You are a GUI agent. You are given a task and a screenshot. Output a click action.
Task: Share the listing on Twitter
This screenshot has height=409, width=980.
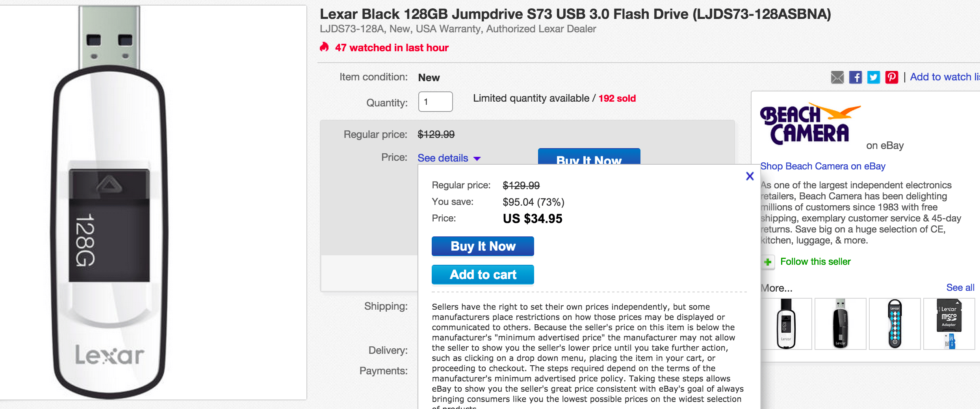tap(874, 77)
